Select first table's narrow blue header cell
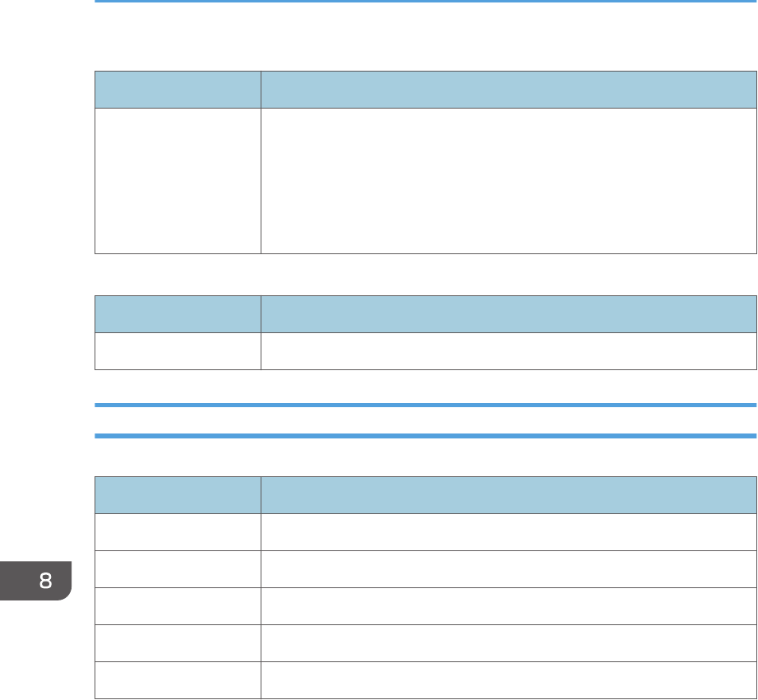 pyautogui.click(x=178, y=90)
